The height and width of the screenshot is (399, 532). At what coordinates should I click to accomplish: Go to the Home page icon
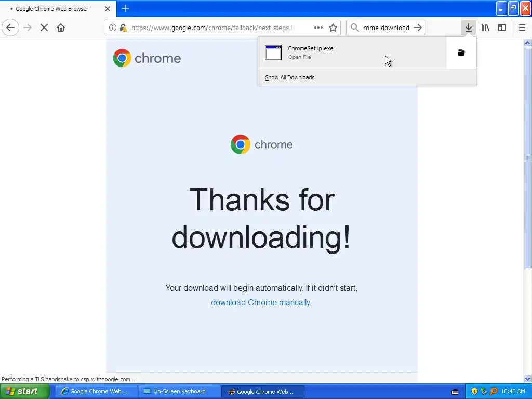click(x=61, y=28)
